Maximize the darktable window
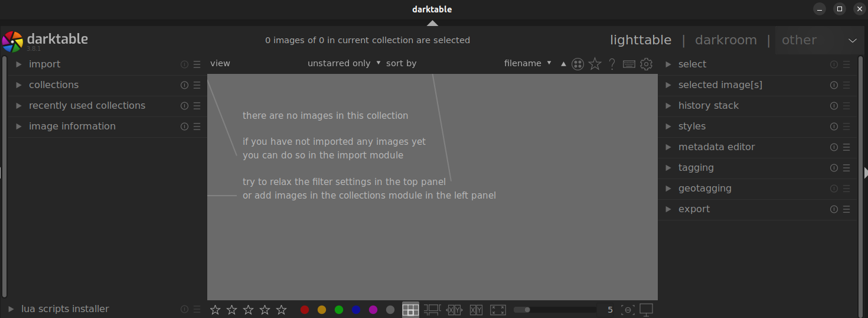868x318 pixels. [x=839, y=8]
